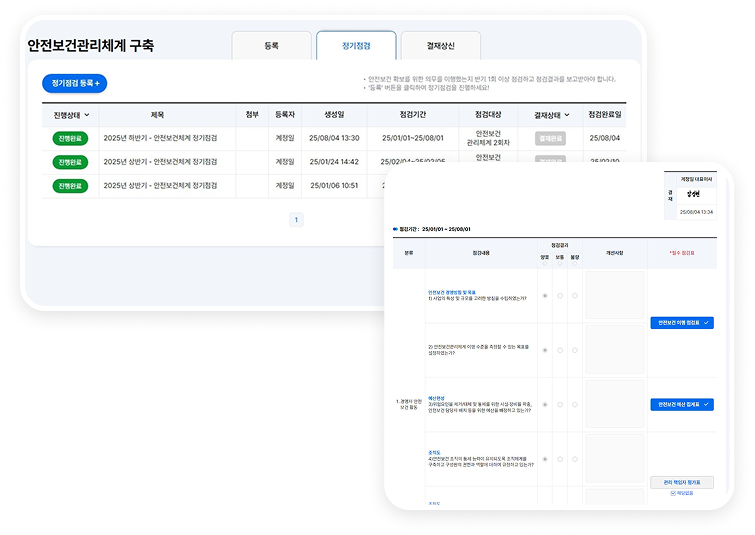This screenshot has width=755, height=535.
Task: Click 진행완료 badge in the first row
Action: [71, 138]
